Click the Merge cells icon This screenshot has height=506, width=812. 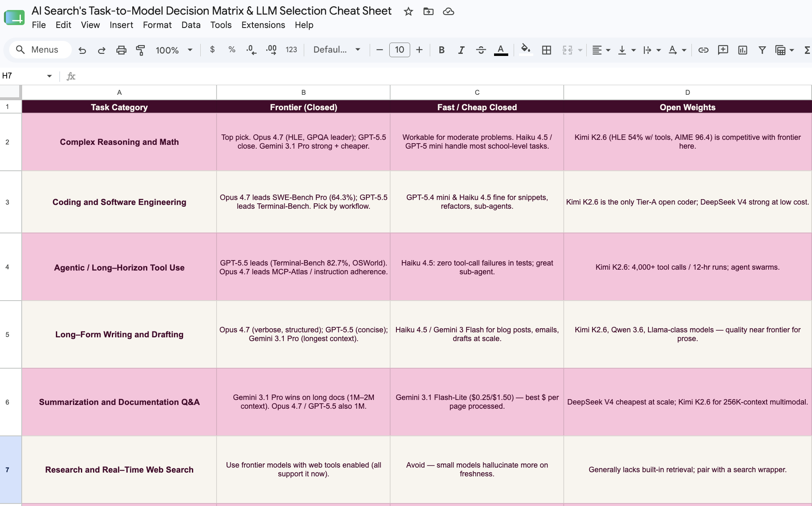567,50
